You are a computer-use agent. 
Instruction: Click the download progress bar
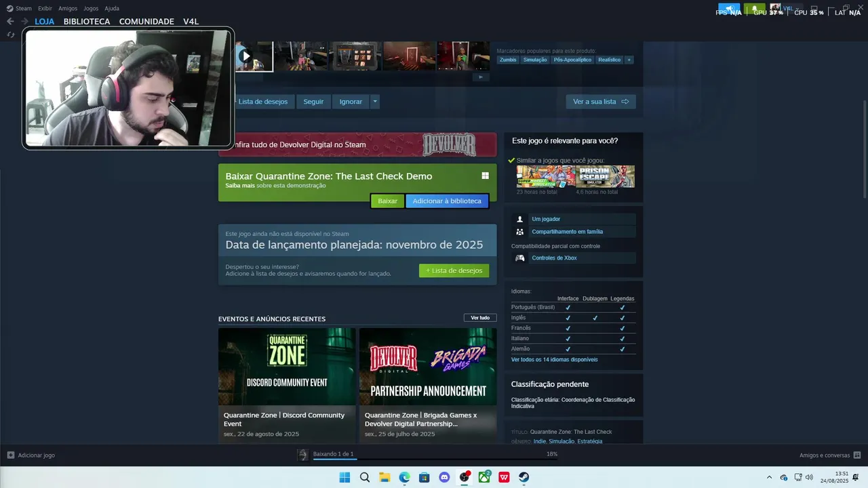435,460
